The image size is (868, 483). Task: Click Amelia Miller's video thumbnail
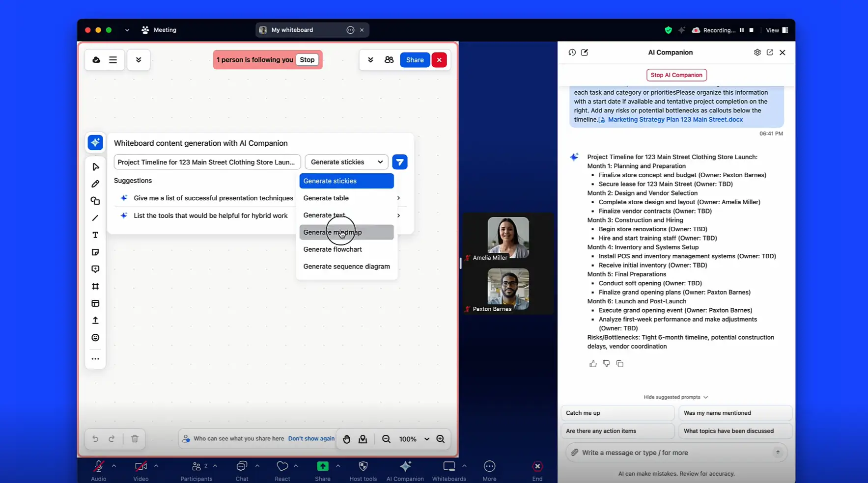coord(508,238)
